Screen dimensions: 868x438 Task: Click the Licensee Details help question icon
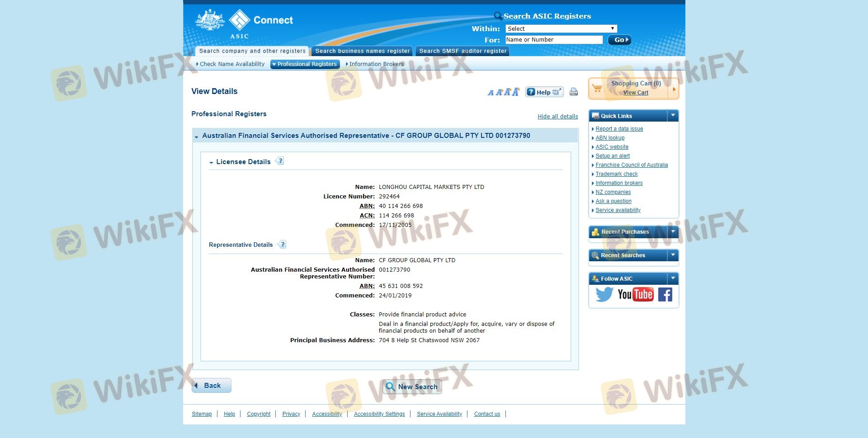click(280, 161)
